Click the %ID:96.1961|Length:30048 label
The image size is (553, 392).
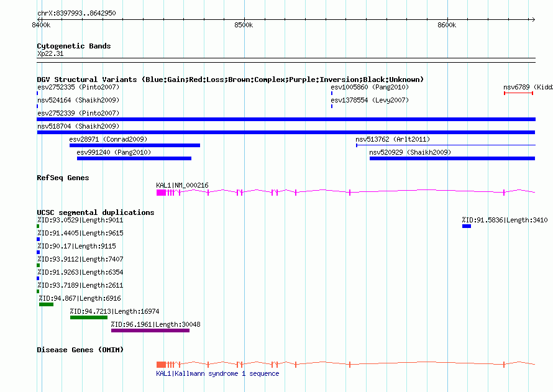coord(155,324)
